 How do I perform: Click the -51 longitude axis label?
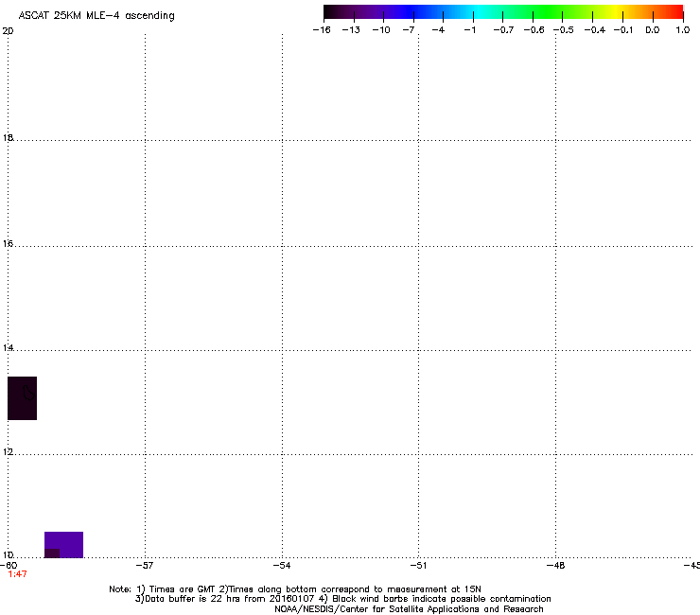[418, 566]
